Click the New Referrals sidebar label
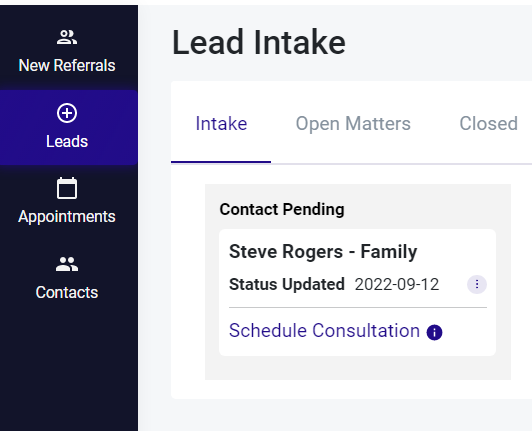The image size is (532, 431). (67, 65)
